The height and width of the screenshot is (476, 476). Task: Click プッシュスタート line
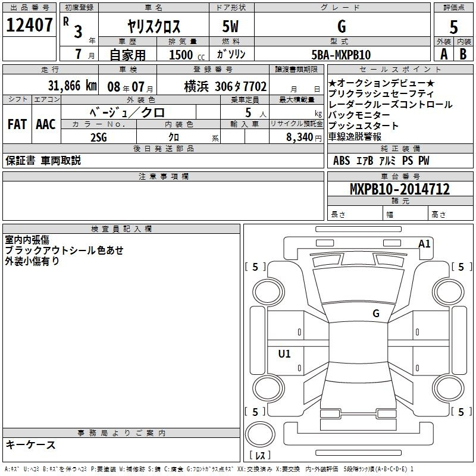pyautogui.click(x=364, y=126)
